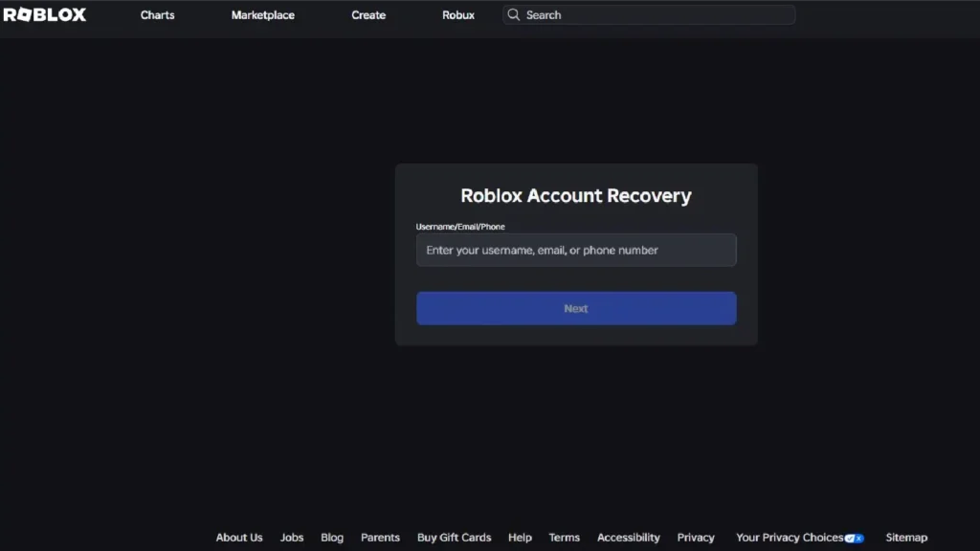This screenshot has width=980, height=551.
Task: View the Terms footer link
Action: click(565, 538)
